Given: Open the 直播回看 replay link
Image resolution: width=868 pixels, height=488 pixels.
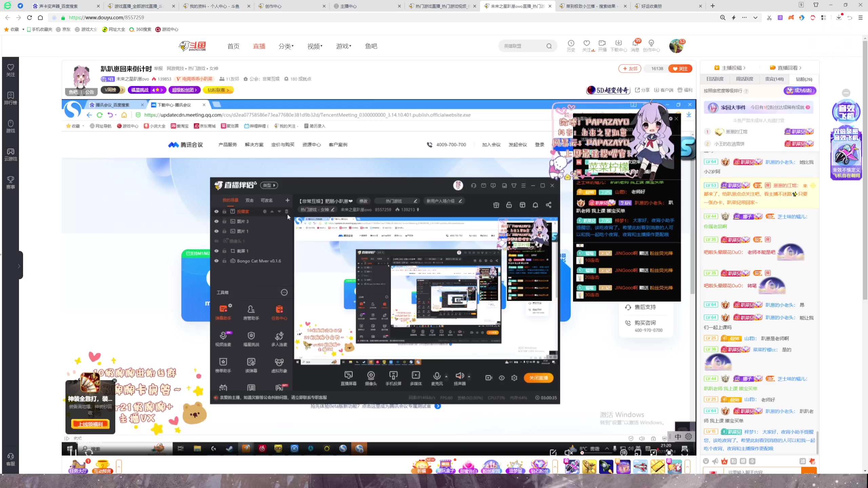Looking at the screenshot, I should tap(786, 68).
